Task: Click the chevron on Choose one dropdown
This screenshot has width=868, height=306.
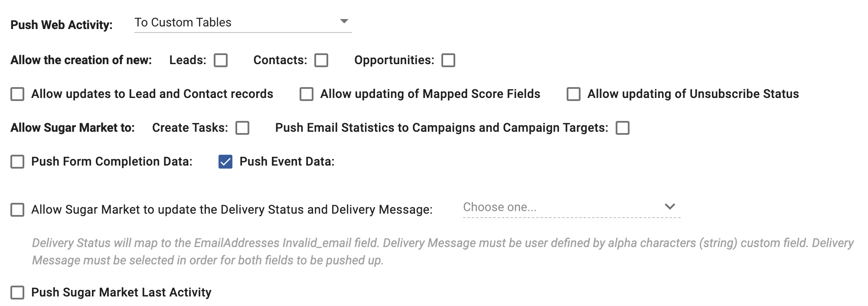Action: tap(670, 207)
